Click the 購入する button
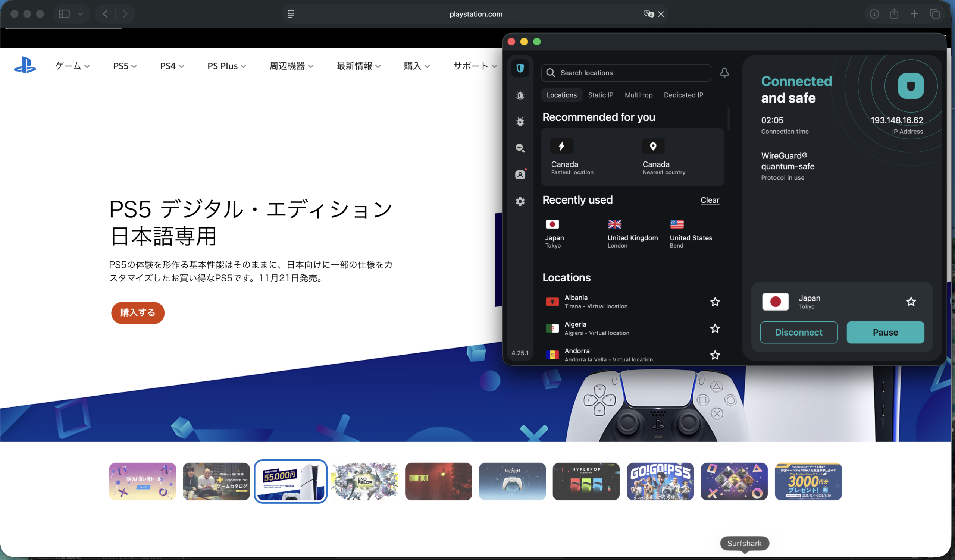The width and height of the screenshot is (955, 560). [138, 313]
